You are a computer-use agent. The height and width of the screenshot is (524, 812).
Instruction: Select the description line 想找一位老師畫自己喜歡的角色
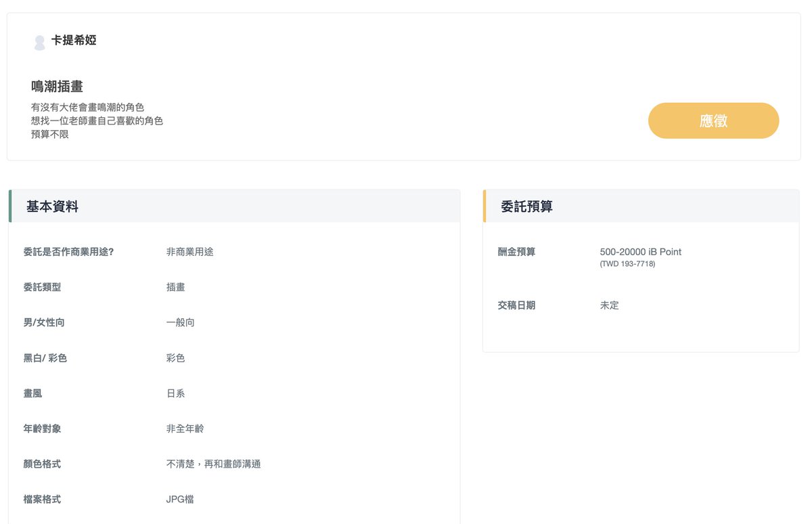click(x=97, y=121)
